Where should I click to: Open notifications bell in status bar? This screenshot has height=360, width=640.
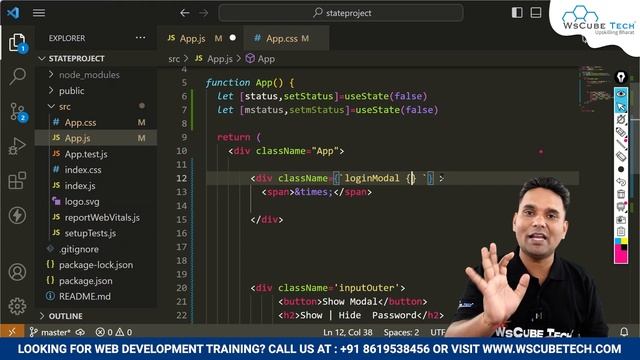point(624,332)
